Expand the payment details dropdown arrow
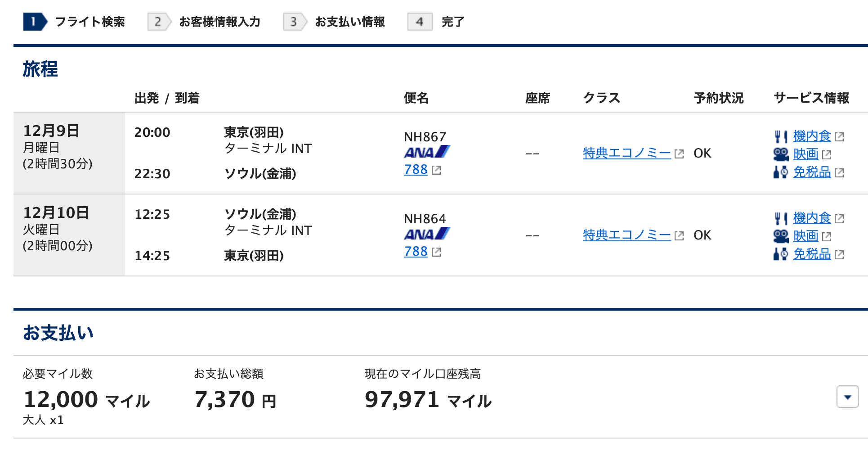Image resolution: width=868 pixels, height=461 pixels. click(x=847, y=397)
